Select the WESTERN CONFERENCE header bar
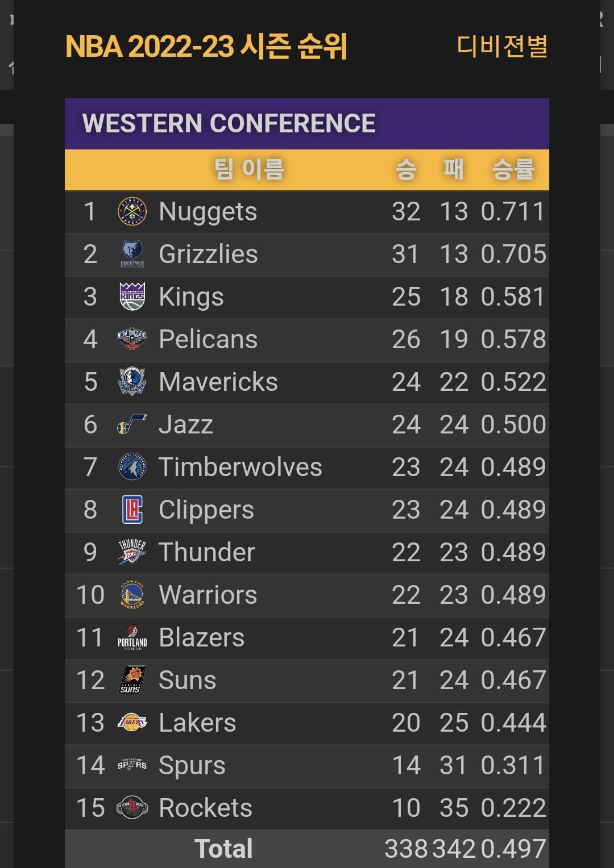The width and height of the screenshot is (614, 868). coord(307,124)
